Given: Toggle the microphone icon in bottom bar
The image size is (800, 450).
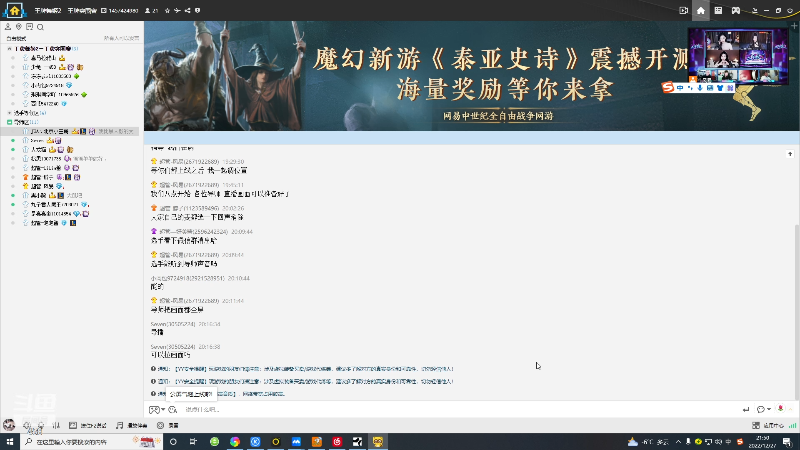Looking at the screenshot, I should [41, 425].
